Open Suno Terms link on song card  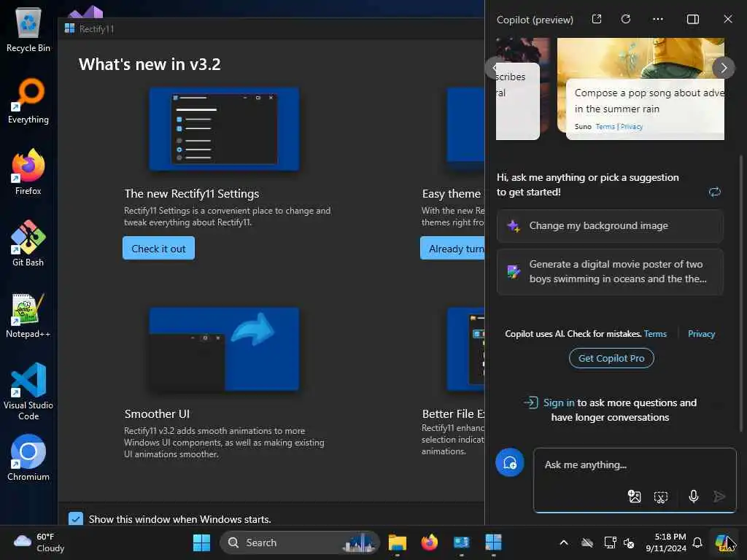point(605,127)
